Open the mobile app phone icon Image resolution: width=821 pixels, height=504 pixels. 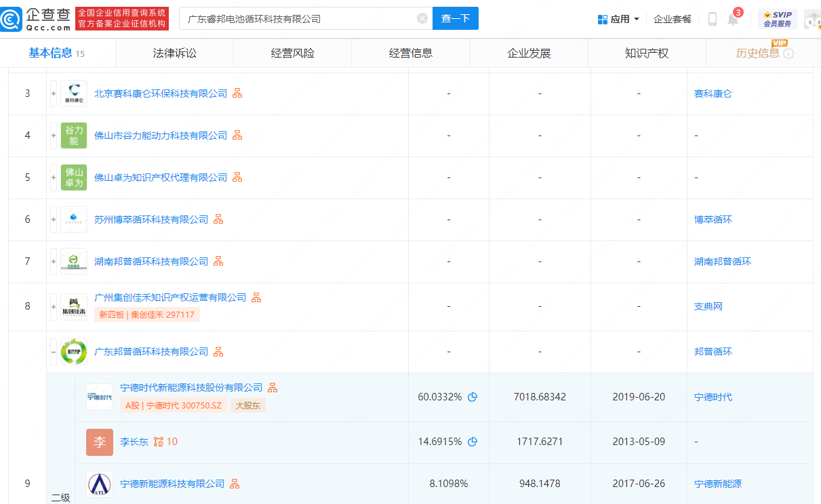pos(713,19)
